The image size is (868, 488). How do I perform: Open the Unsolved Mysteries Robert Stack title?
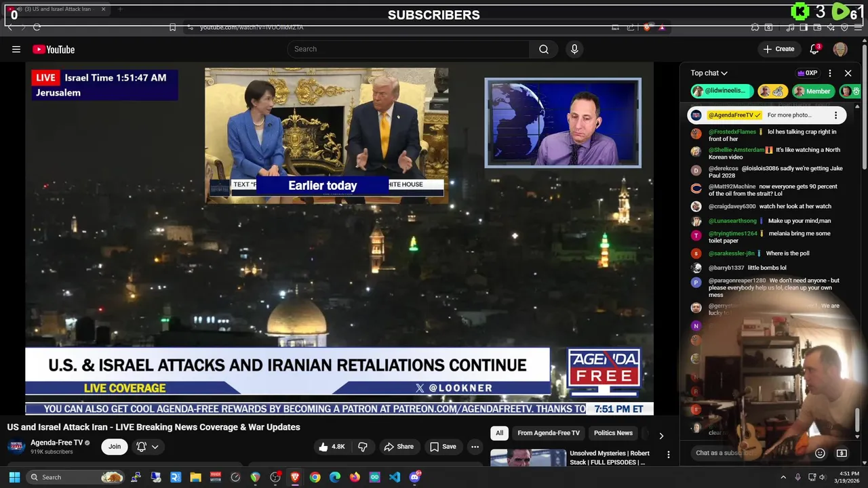coord(610,457)
